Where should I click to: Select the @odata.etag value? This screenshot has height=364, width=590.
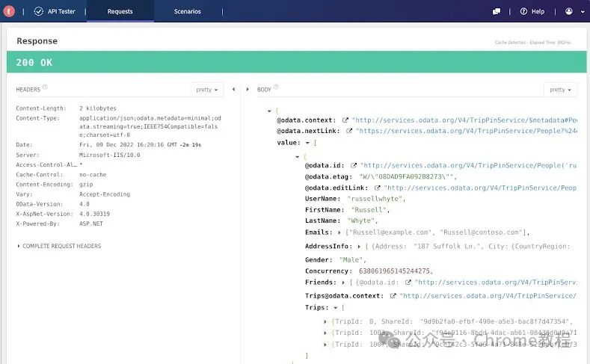pos(408,176)
